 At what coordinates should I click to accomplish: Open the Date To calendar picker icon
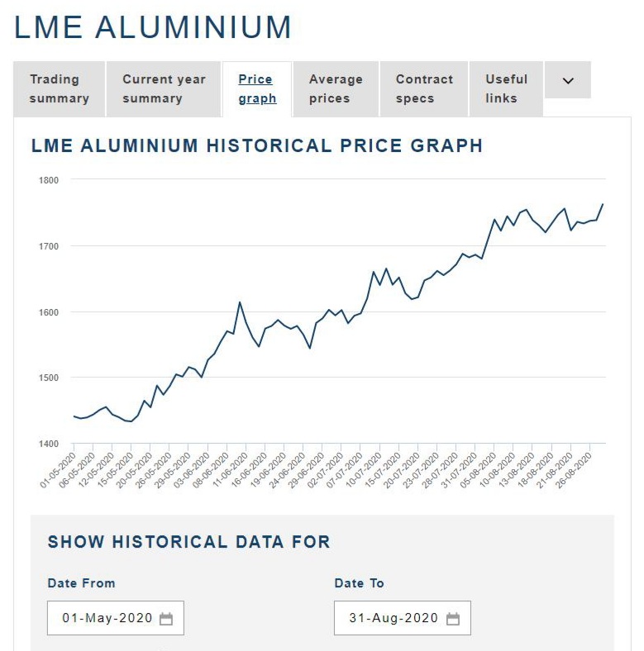point(452,619)
